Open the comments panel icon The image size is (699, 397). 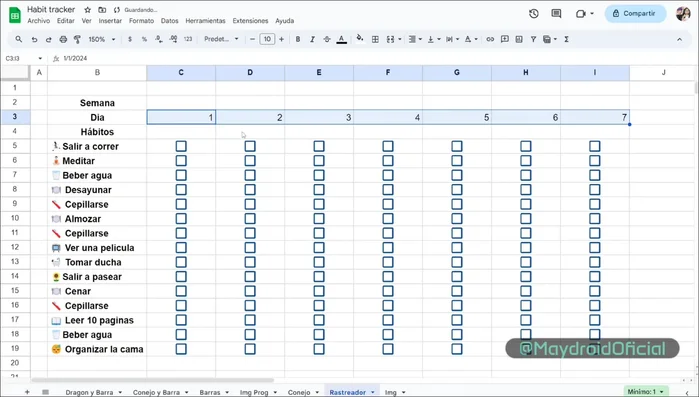coord(556,13)
